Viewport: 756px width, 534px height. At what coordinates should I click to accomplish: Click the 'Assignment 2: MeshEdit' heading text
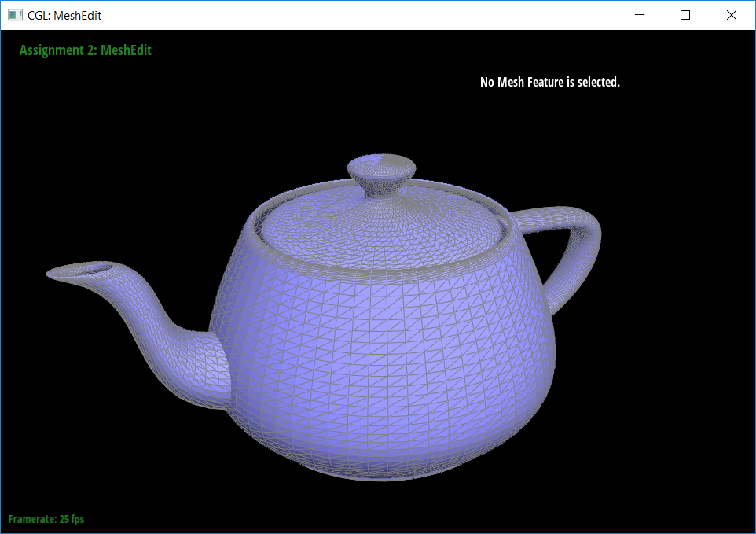86,50
